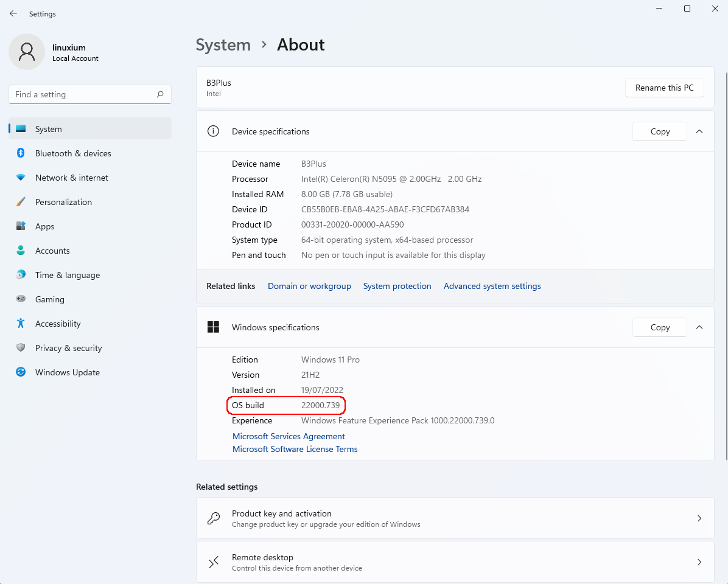Click the Experience value Windows Feature Experience Pack
The width and height of the screenshot is (728, 584).
tap(398, 421)
